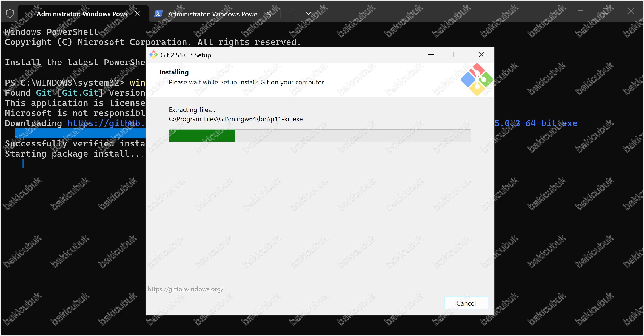This screenshot has width=644, height=336.
Task: Expand the new tab profile dropdown
Action: tap(308, 13)
